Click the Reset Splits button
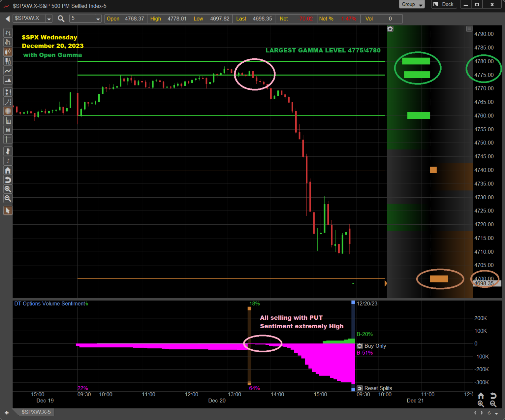 coord(374,388)
